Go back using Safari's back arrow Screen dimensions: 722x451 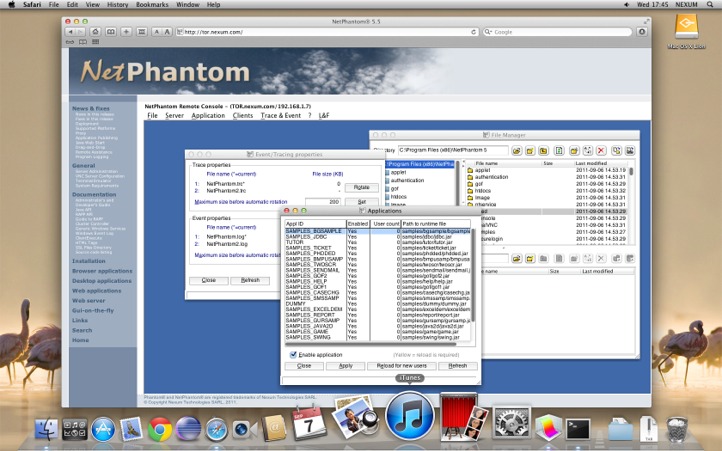[x=70, y=32]
